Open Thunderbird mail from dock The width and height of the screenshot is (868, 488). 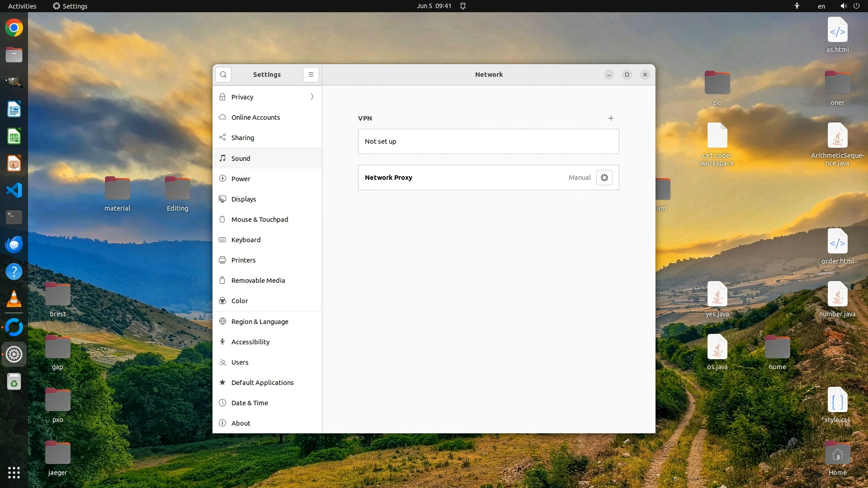(14, 244)
